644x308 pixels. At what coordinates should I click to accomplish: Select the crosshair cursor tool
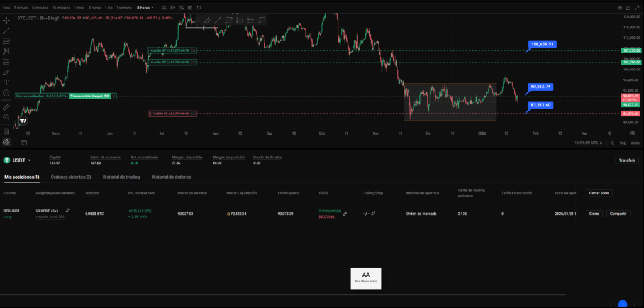point(6,19)
